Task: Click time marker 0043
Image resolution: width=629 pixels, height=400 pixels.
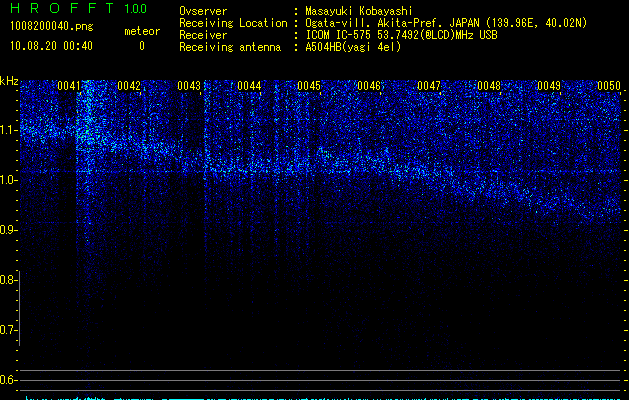Action: click(x=189, y=86)
